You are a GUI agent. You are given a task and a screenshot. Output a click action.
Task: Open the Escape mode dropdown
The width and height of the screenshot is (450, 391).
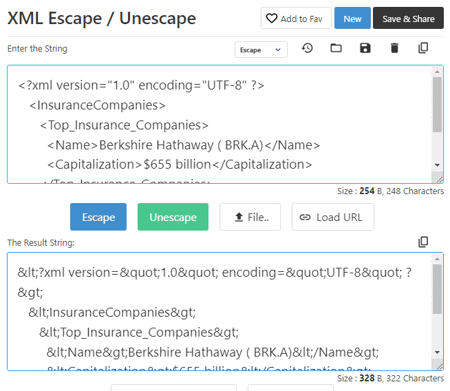(x=261, y=50)
